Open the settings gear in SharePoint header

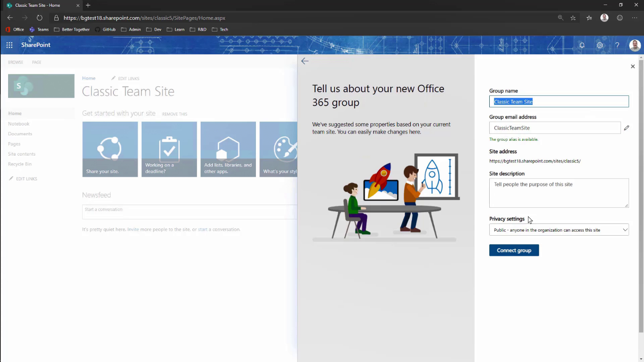pyautogui.click(x=599, y=45)
